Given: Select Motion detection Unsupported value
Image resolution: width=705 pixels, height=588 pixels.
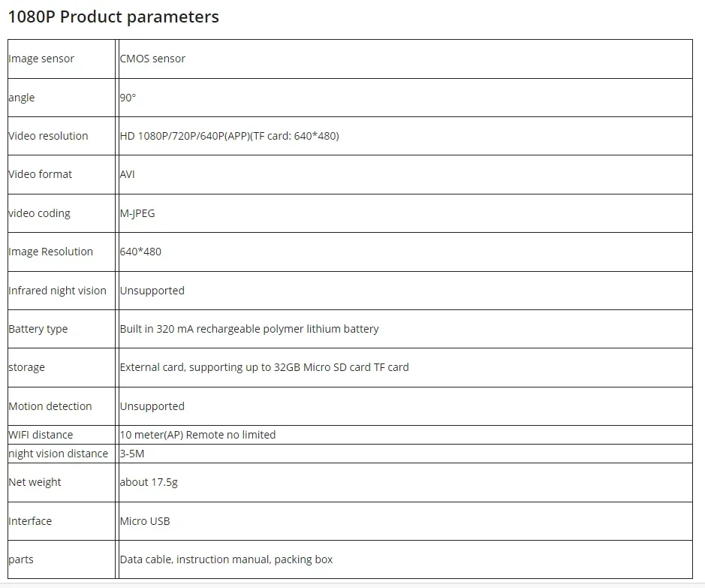Looking at the screenshot, I should click(152, 406).
